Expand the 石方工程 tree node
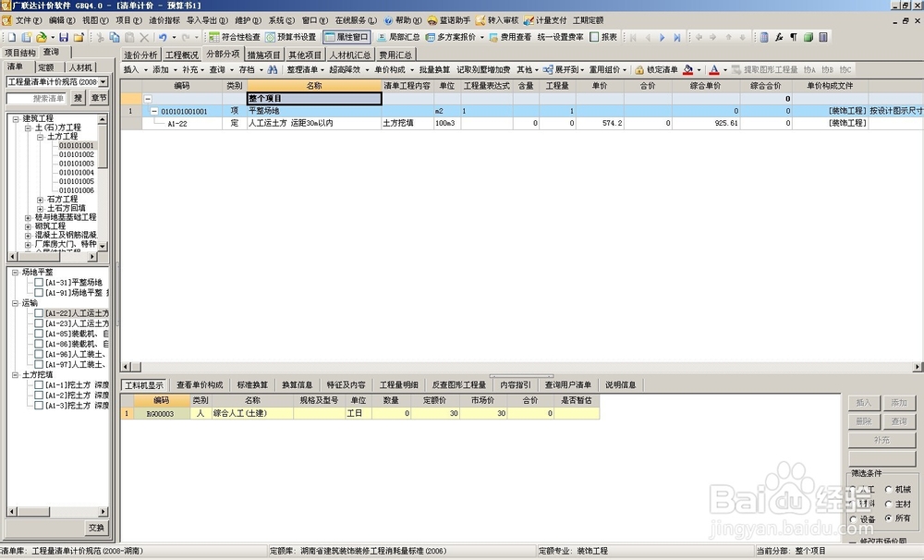The width and height of the screenshot is (924, 560). coord(40,200)
